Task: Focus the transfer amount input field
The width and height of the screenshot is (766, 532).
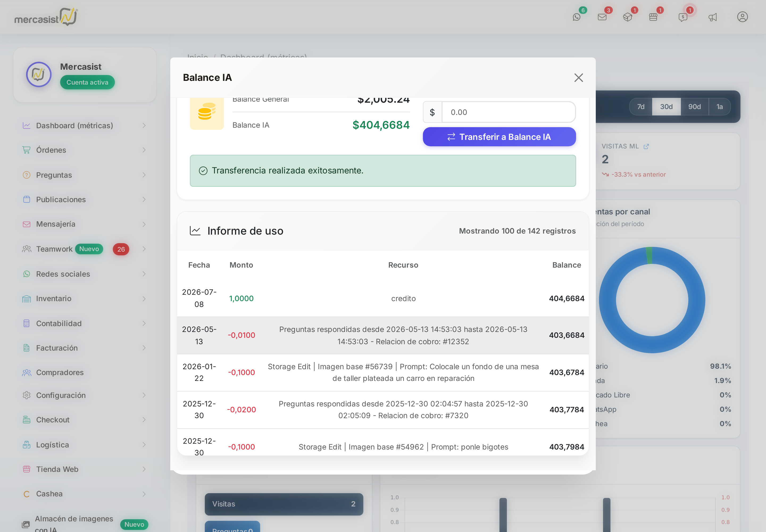Action: tap(509, 112)
